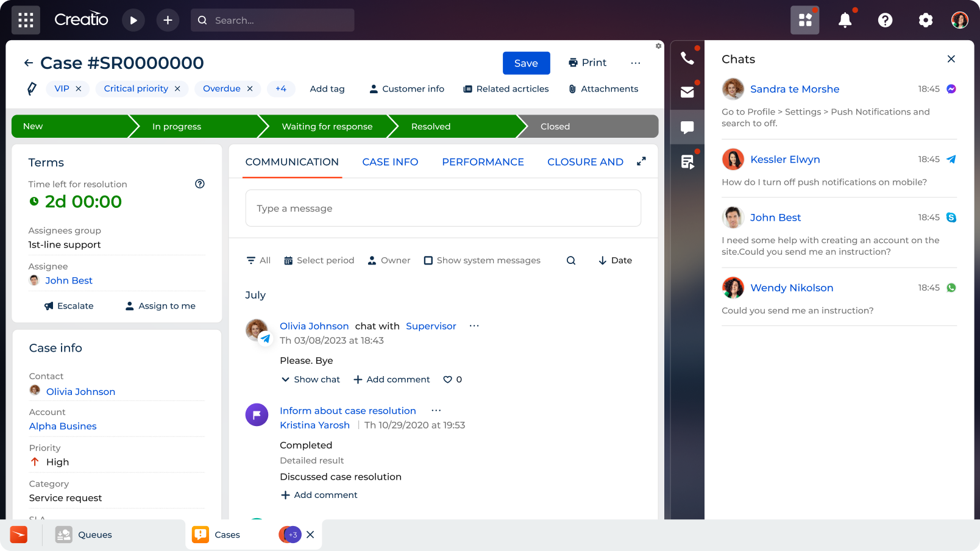Click the search icon in communication filters
This screenshot has height=551, width=980.
click(571, 260)
